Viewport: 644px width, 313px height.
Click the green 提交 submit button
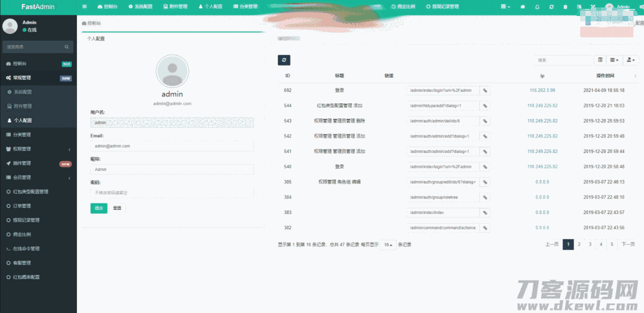99,208
